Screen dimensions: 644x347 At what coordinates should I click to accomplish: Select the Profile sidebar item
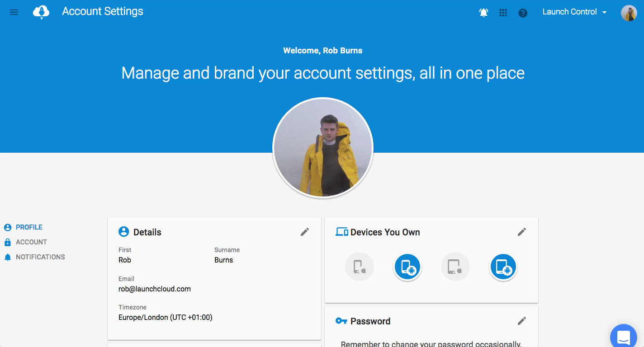[x=29, y=227]
